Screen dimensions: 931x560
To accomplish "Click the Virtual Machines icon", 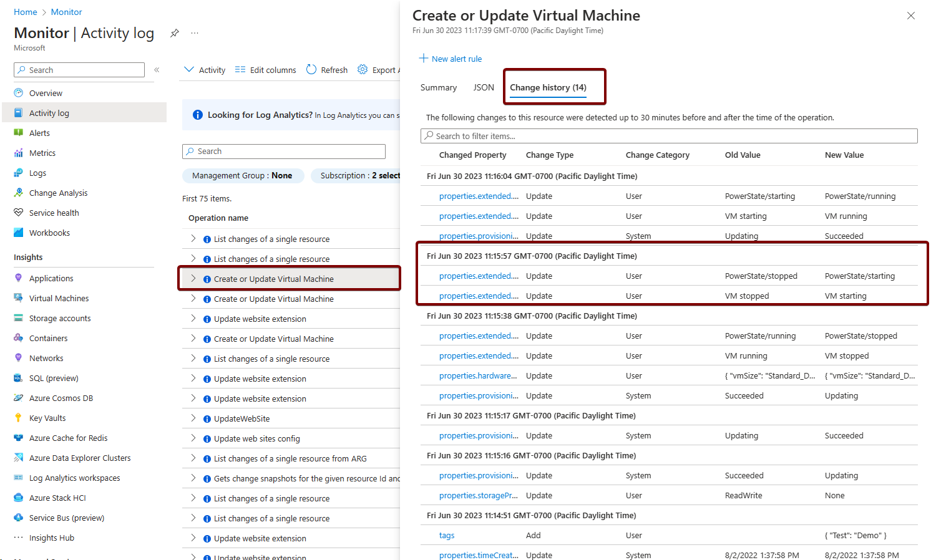I will point(19,298).
